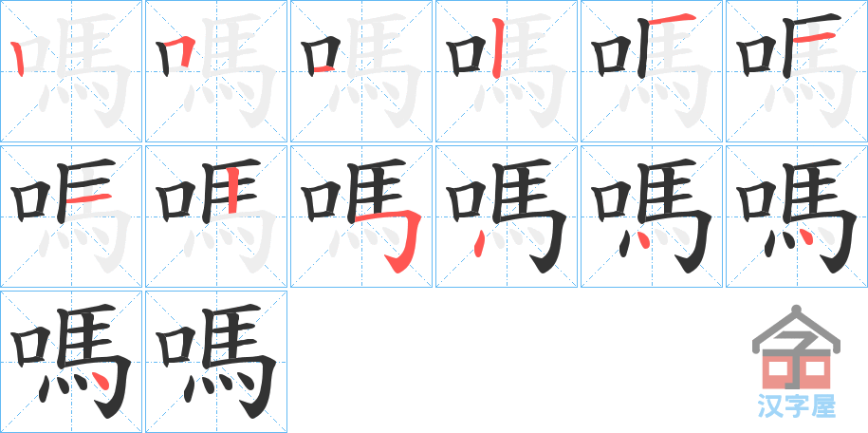The image size is (868, 433).
Task: Select the fourth stroke step thumbnail
Action: [x=507, y=71]
